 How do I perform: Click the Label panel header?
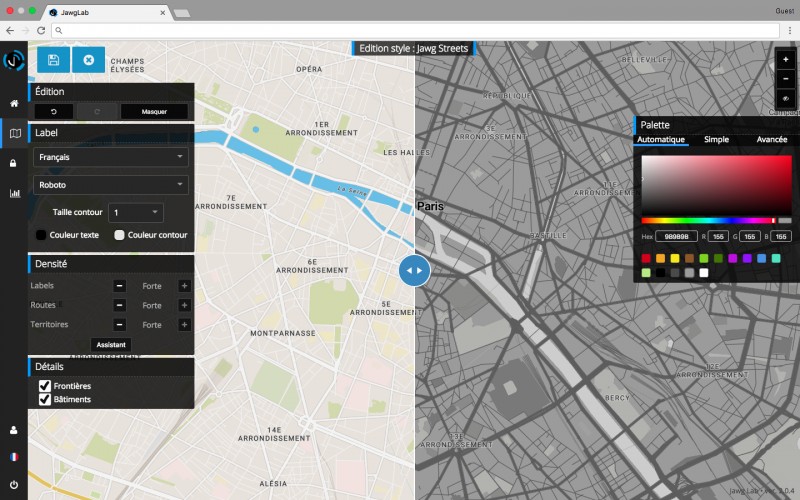(x=111, y=133)
